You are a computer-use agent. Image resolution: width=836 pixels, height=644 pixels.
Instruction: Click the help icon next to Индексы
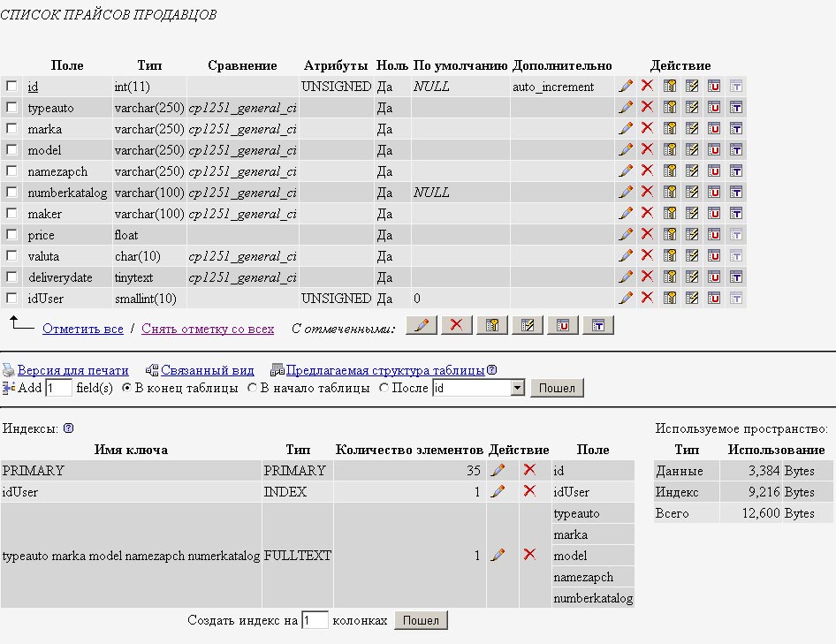tap(68, 428)
